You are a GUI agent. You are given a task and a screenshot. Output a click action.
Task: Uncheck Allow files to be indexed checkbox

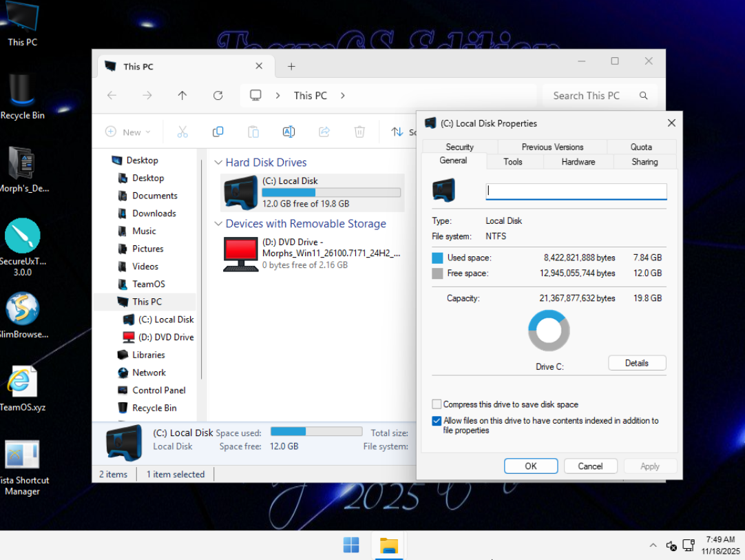437,421
